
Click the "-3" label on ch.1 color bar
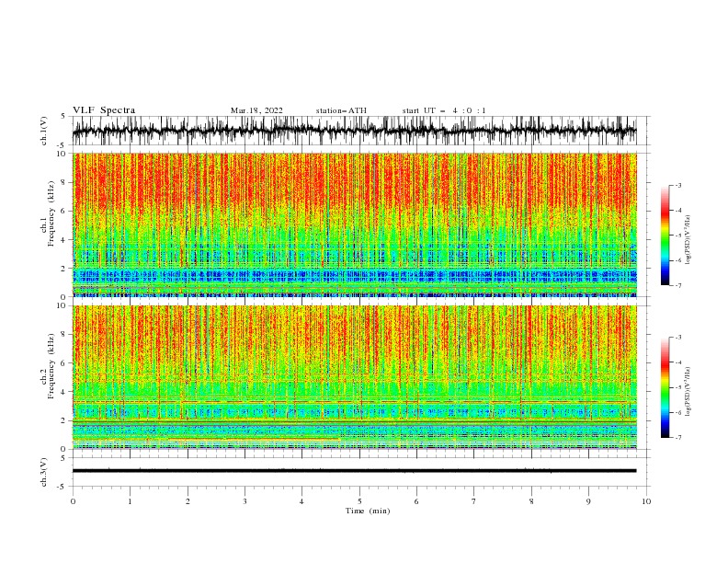tap(677, 185)
